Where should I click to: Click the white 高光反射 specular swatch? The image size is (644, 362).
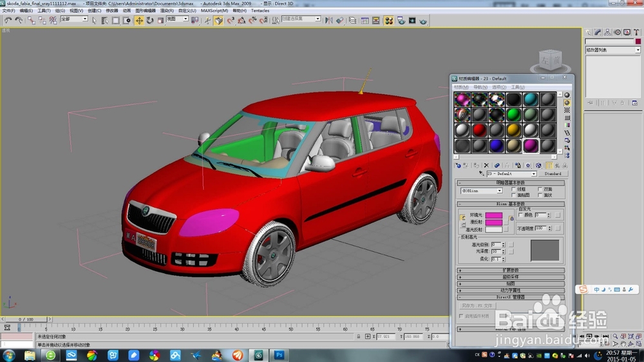click(x=494, y=230)
